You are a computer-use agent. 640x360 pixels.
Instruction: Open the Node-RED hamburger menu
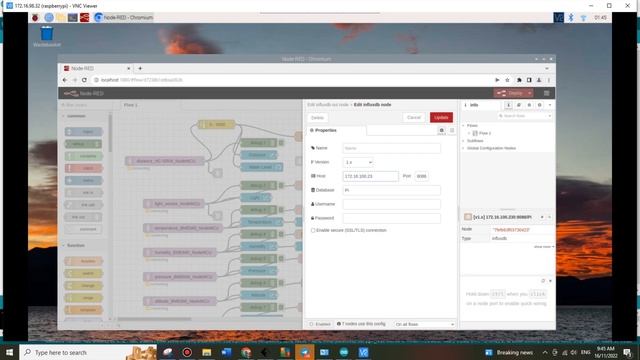[x=547, y=93]
